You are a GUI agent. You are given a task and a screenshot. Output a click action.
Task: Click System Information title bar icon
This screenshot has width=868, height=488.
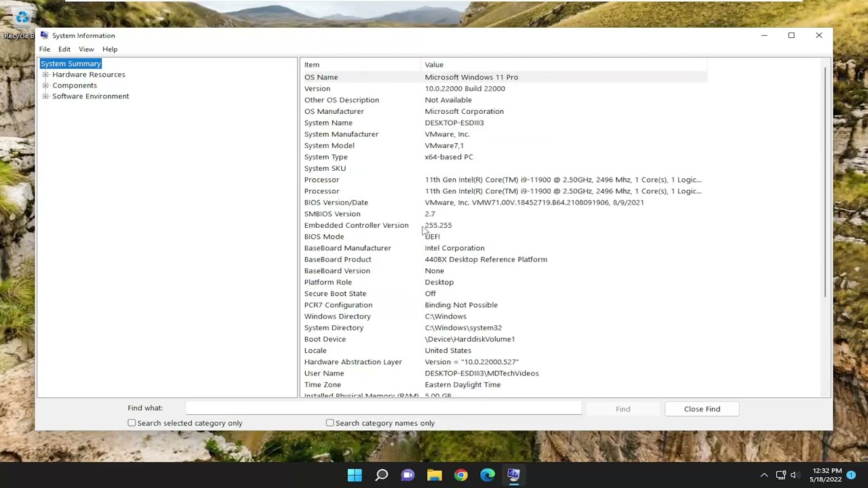[44, 35]
